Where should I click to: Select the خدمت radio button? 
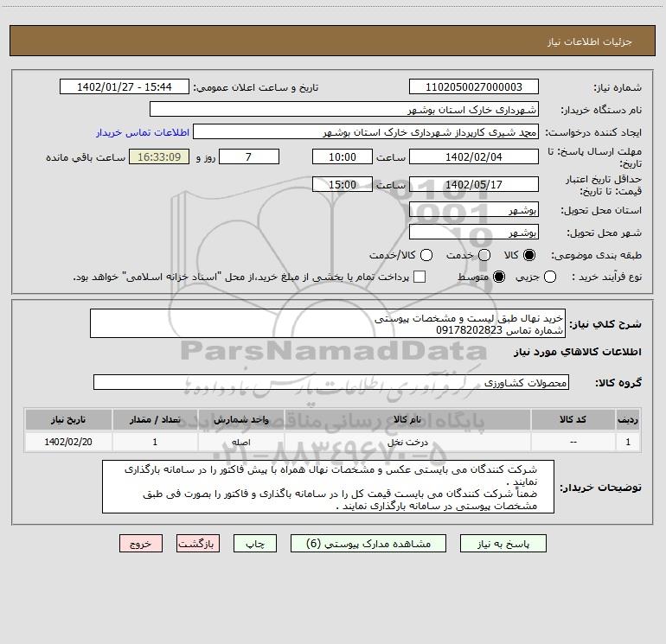(x=484, y=255)
